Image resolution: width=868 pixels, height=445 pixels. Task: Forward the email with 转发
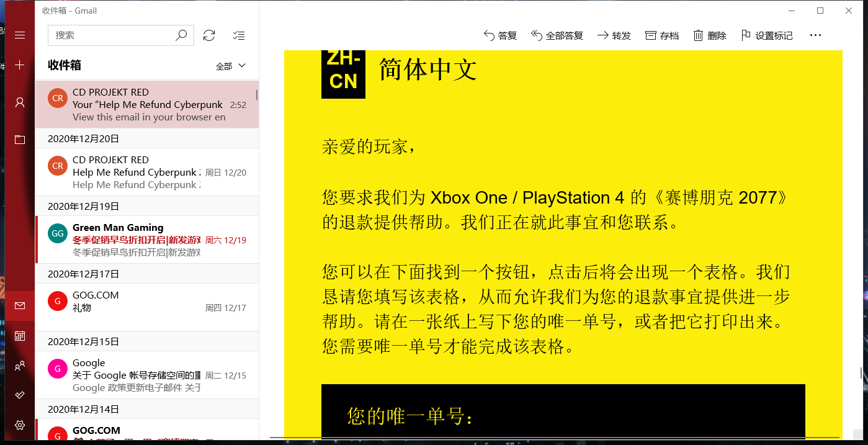click(x=613, y=35)
